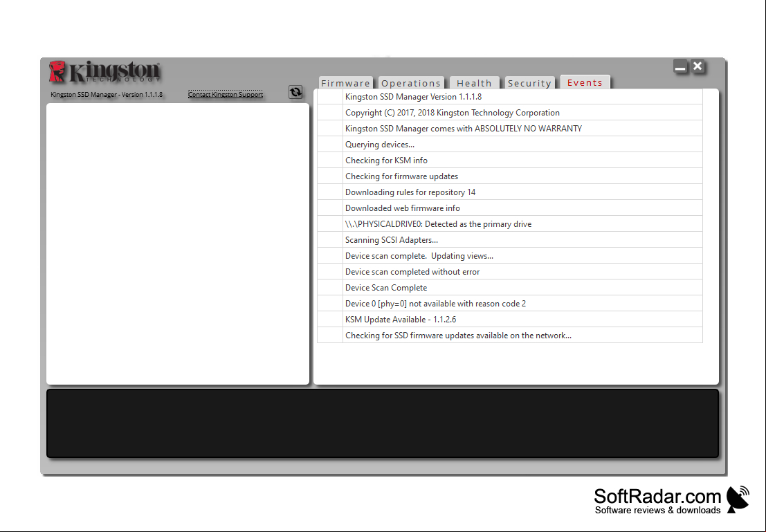Viewport: 766px width, 532px height.
Task: Select the 'Kingston SSD Manager Version 1.1.1.8' event row
Action: pos(509,97)
